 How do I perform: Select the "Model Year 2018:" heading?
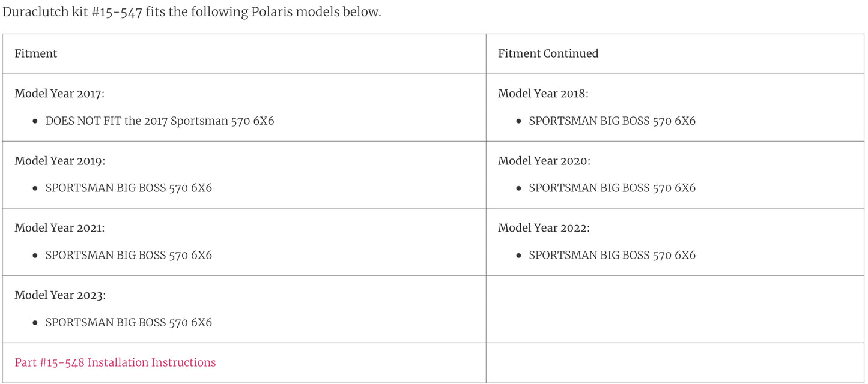click(543, 94)
